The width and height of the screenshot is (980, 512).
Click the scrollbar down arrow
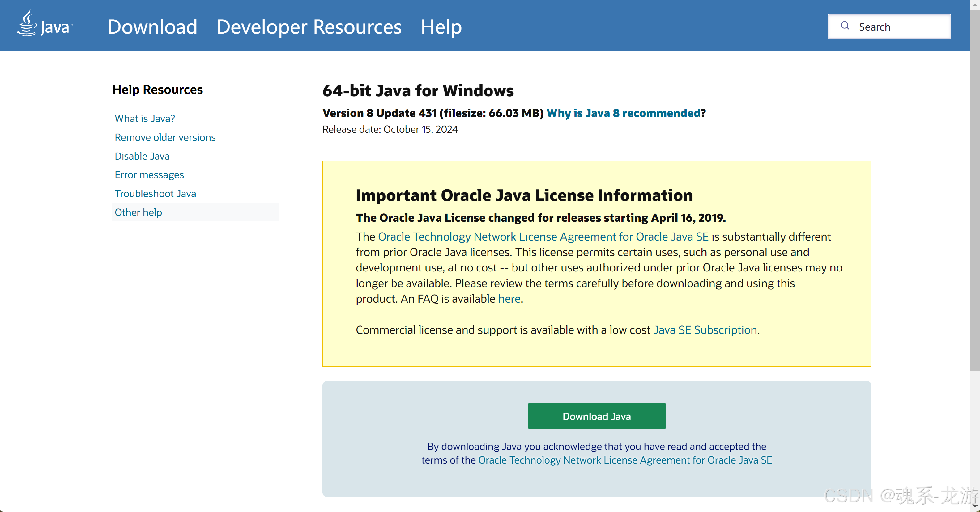click(x=975, y=507)
